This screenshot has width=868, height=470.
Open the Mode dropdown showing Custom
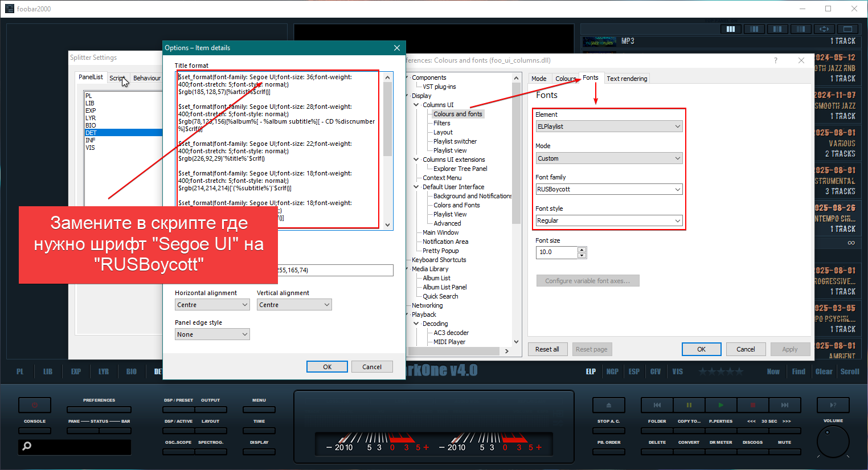pos(609,158)
